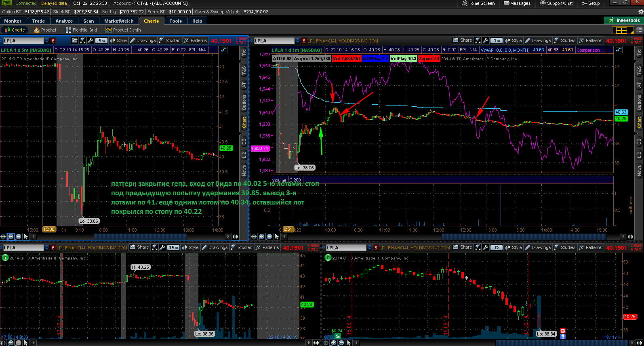Click zoom-in magnifier under 1m chart
Viewport: 644px width, 346px height.
[261, 236]
